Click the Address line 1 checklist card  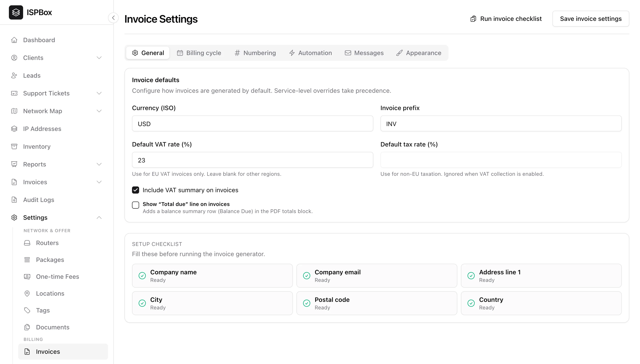pos(541,276)
